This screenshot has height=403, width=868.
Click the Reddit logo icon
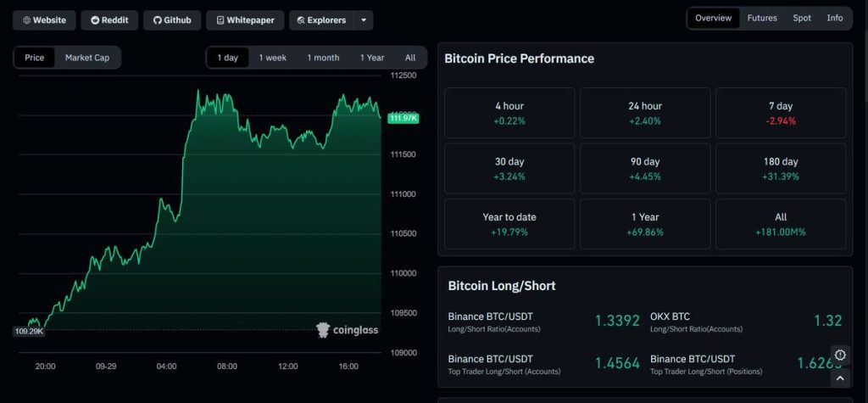point(95,20)
